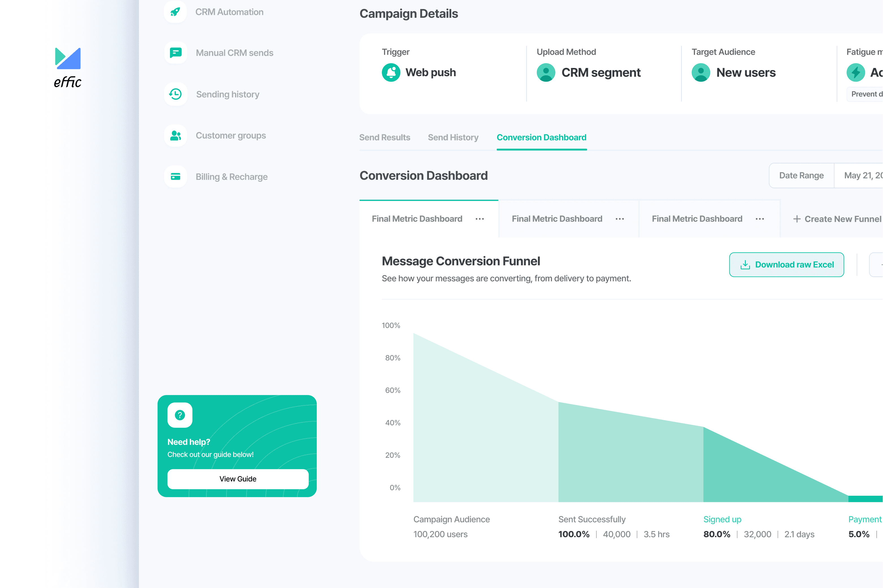Click Campaign Audience funnel segment
Screen dimensions: 883x588
(x=486, y=435)
